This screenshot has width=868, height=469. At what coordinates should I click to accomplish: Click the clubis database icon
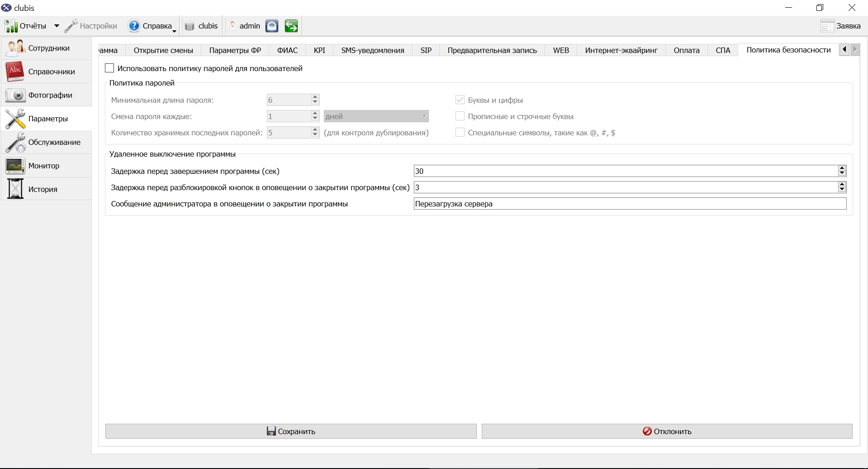click(190, 26)
